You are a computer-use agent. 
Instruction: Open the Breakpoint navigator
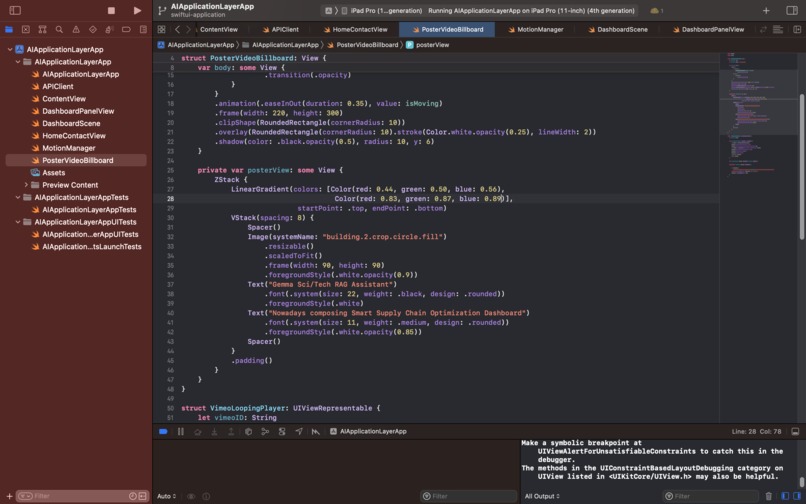(126, 29)
